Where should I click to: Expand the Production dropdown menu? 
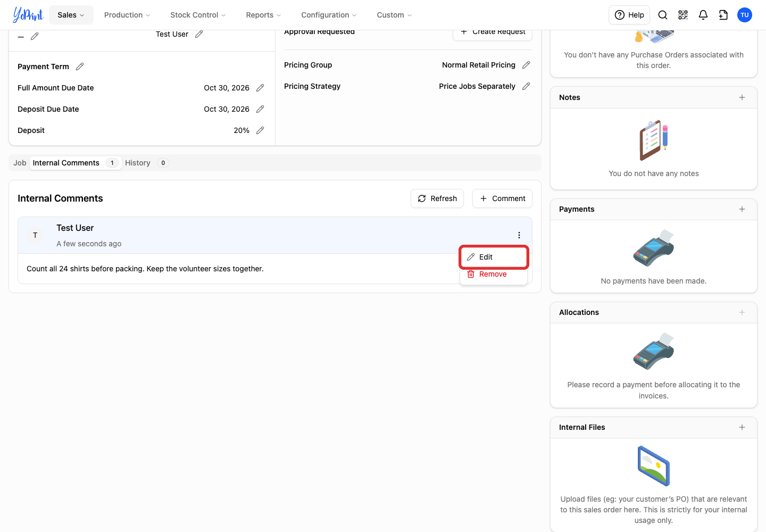point(127,15)
